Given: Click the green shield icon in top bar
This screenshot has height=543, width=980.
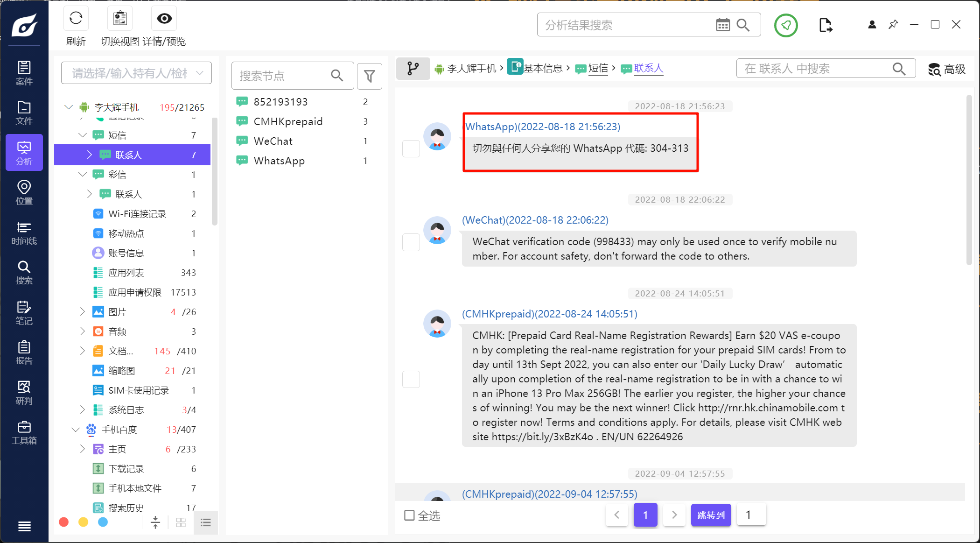Looking at the screenshot, I should 786,25.
